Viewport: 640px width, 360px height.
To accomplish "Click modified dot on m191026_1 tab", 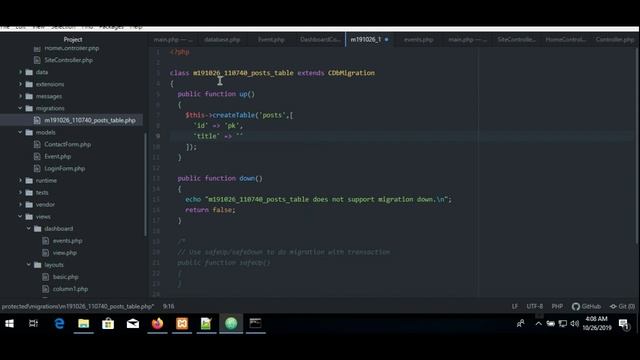I will tap(387, 40).
